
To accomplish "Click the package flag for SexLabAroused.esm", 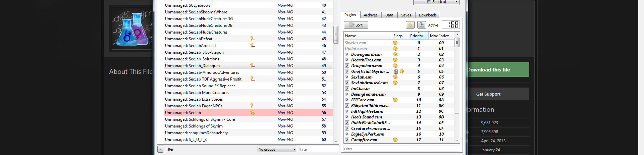I will (395, 83).
